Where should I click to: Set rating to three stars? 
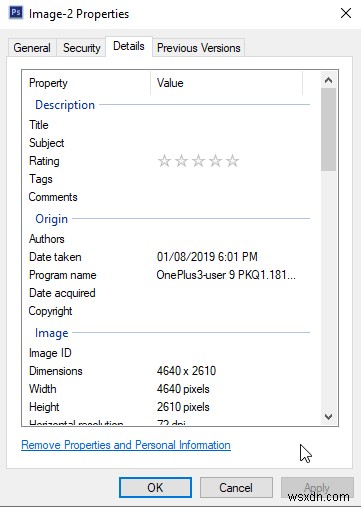198,161
